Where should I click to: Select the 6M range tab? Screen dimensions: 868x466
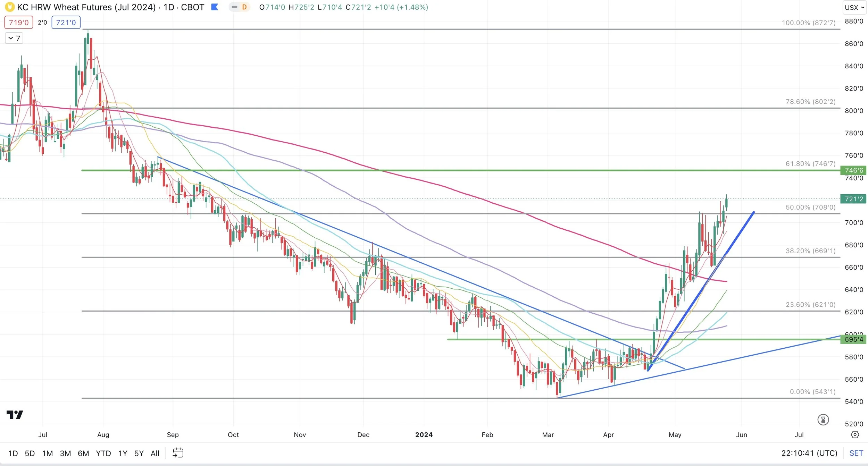tap(83, 453)
